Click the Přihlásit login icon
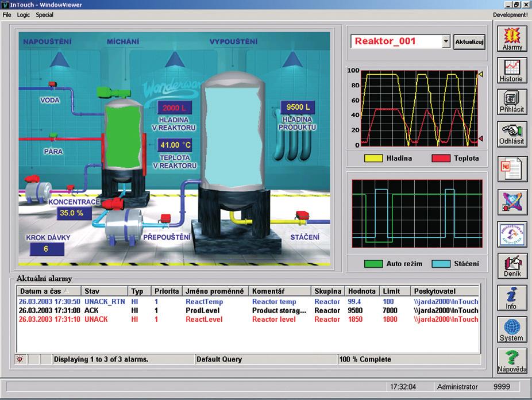Viewport: 532px width, 400px height. (512, 102)
